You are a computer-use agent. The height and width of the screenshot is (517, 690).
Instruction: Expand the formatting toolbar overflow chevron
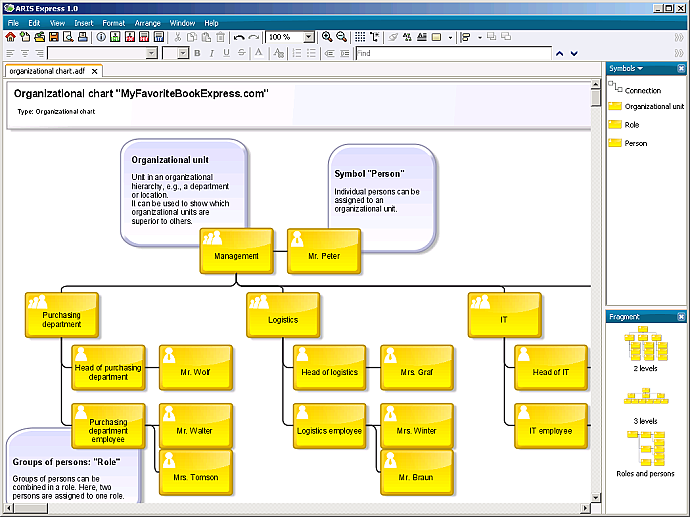click(679, 53)
